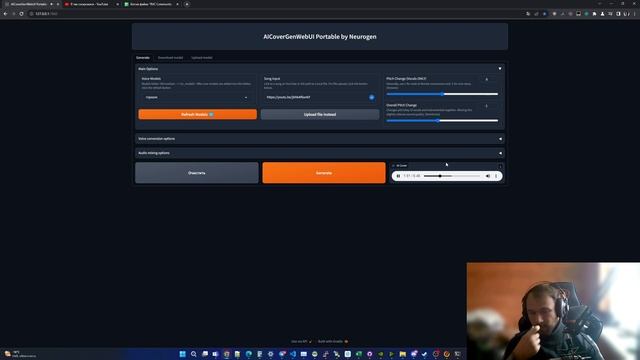Seek along the audio player progress bar
The width and height of the screenshot is (640, 360).
click(452, 176)
